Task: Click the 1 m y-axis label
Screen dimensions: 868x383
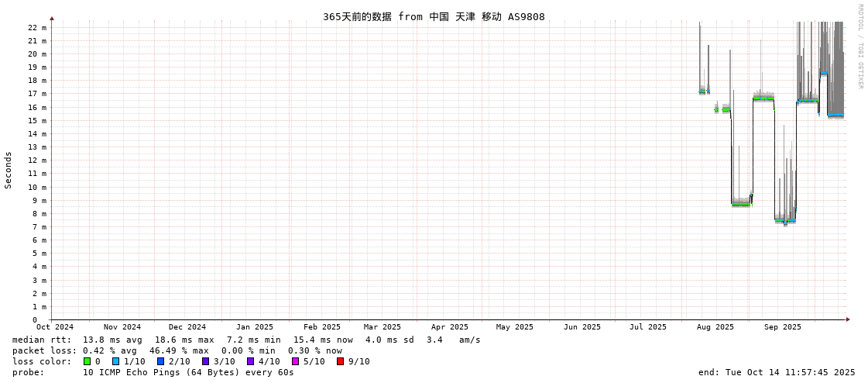Action: (x=39, y=306)
